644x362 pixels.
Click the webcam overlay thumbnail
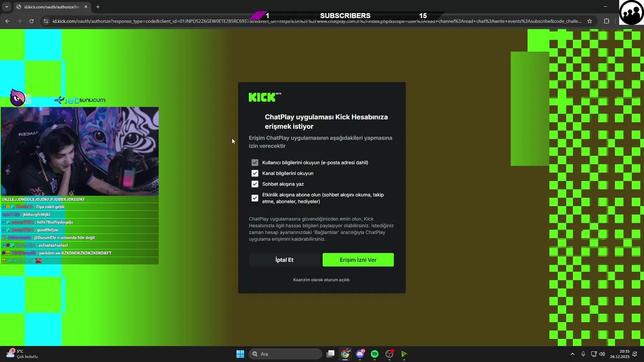(79, 151)
